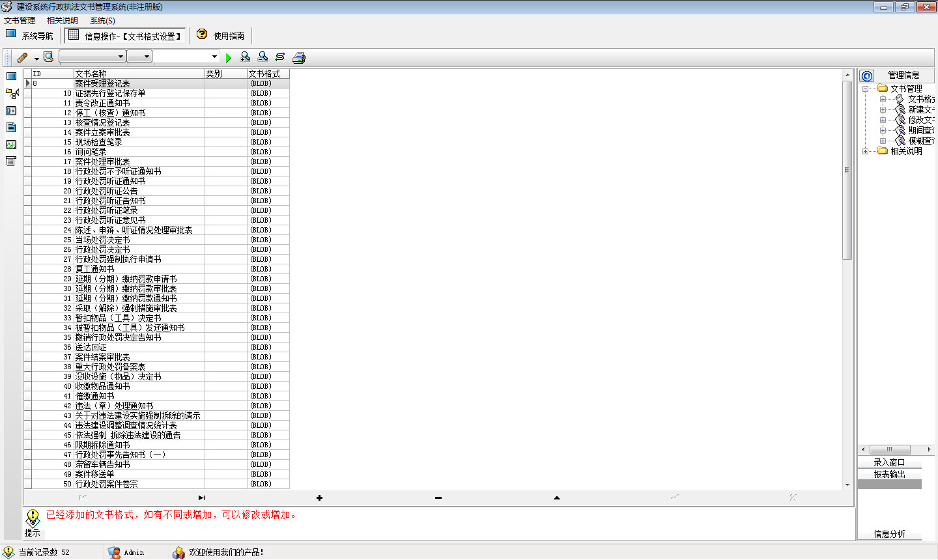Click the 信息分析 button
Viewport: 938px width, 560px height.
(x=890, y=534)
